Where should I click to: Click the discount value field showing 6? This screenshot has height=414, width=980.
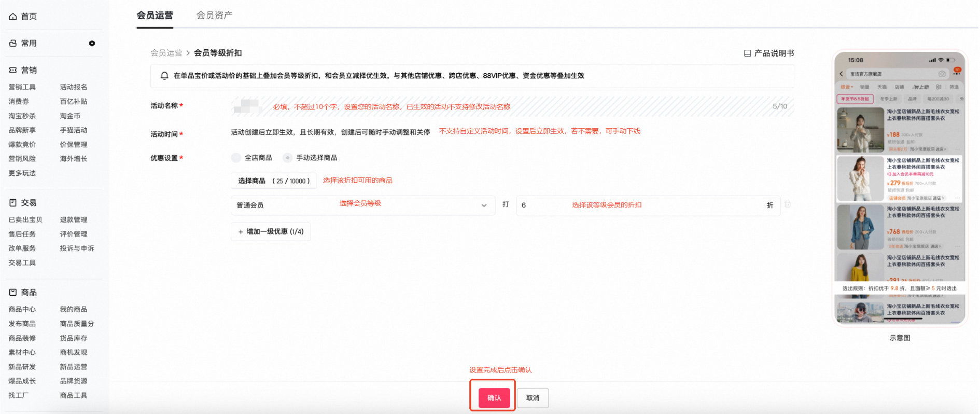coord(648,205)
